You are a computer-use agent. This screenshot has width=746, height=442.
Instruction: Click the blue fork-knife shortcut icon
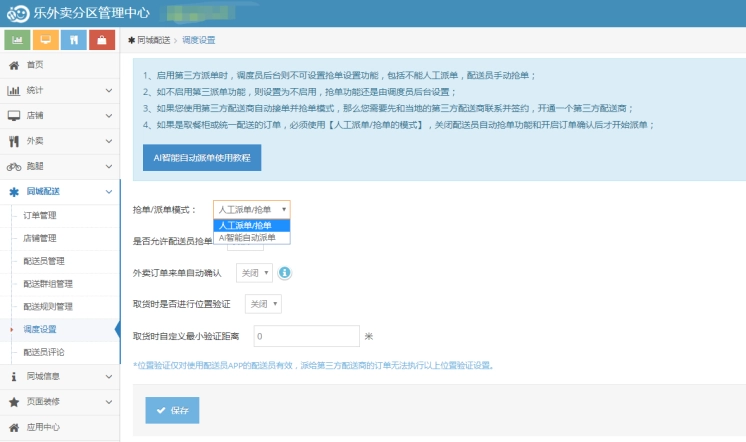point(74,40)
